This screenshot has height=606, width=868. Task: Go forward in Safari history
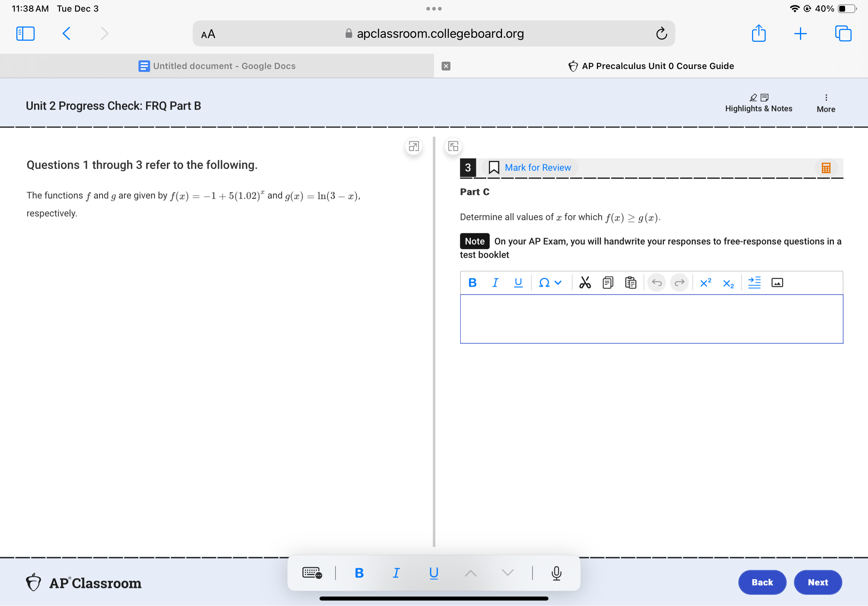coord(104,34)
